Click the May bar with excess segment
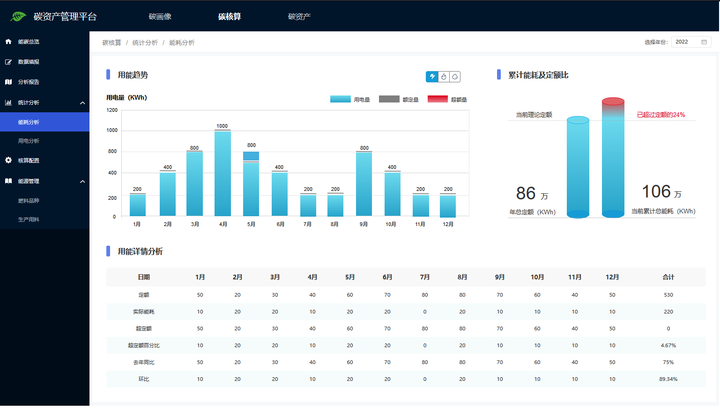The height and width of the screenshot is (409, 720). (251, 184)
